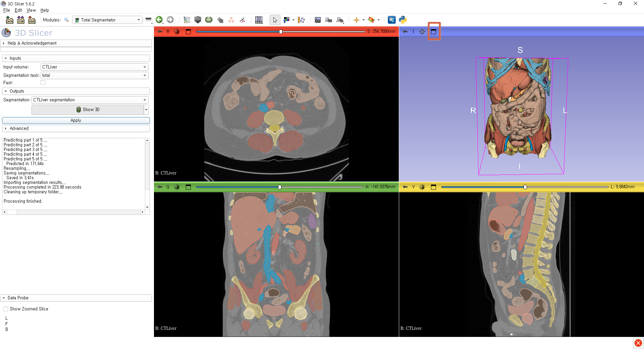Image resolution: width=644 pixels, height=349 pixels.
Task: Open the module finder magnifier icon
Action: (x=66, y=20)
